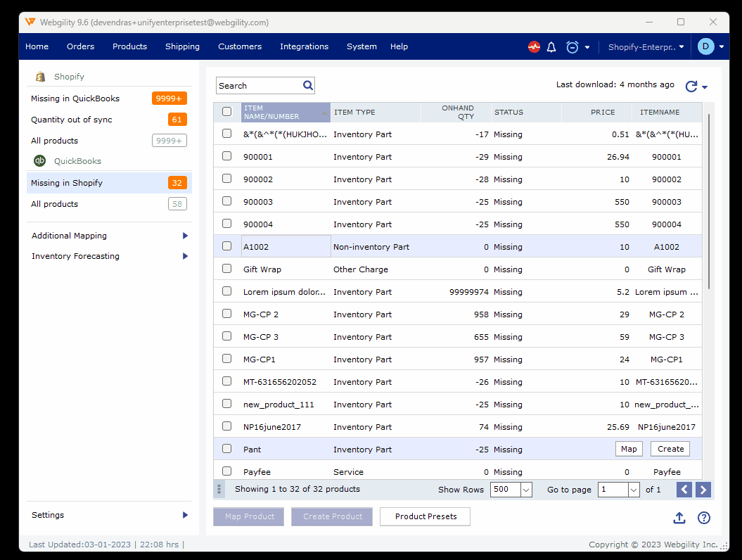Open the Shopify-Enterpr.. store dropdown
The image size is (742, 560).
point(646,47)
